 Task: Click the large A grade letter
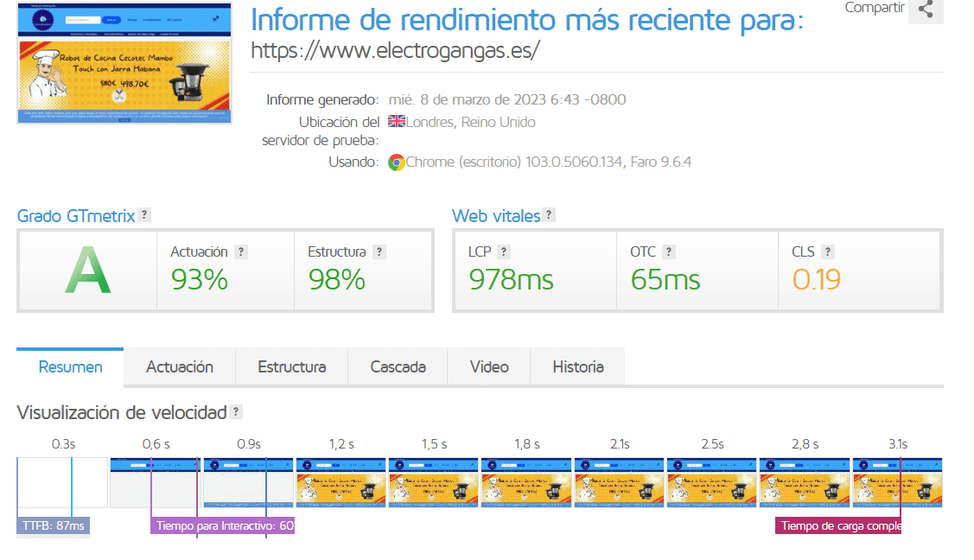pos(88,270)
